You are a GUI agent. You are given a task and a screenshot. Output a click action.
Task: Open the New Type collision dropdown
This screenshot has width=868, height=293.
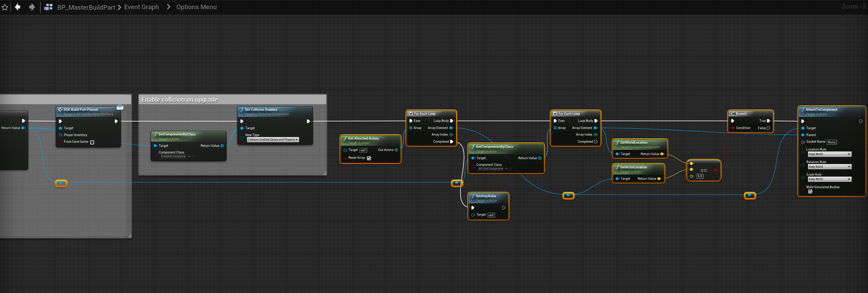coord(273,140)
